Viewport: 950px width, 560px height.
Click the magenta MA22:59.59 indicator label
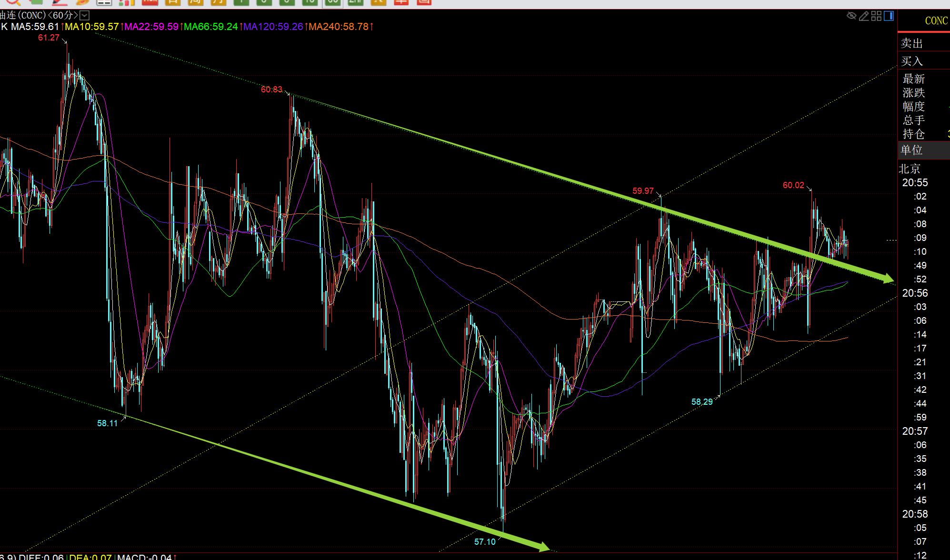point(151,27)
